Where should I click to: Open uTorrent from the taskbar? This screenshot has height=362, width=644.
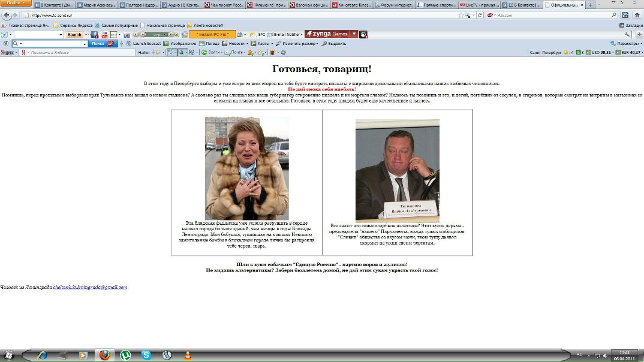[125, 355]
